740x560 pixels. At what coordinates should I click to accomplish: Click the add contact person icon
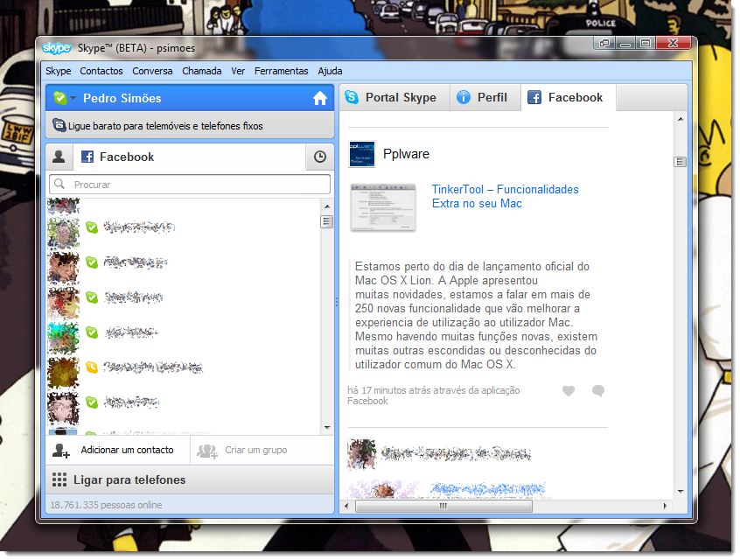click(x=60, y=451)
